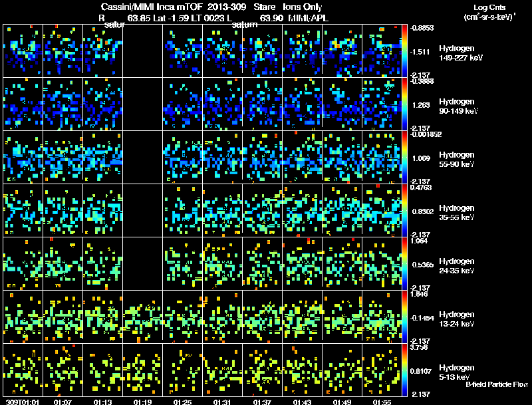This screenshot has height=405, width=532.
Task: Click the 01:49 time axis label
Action: tap(342, 402)
